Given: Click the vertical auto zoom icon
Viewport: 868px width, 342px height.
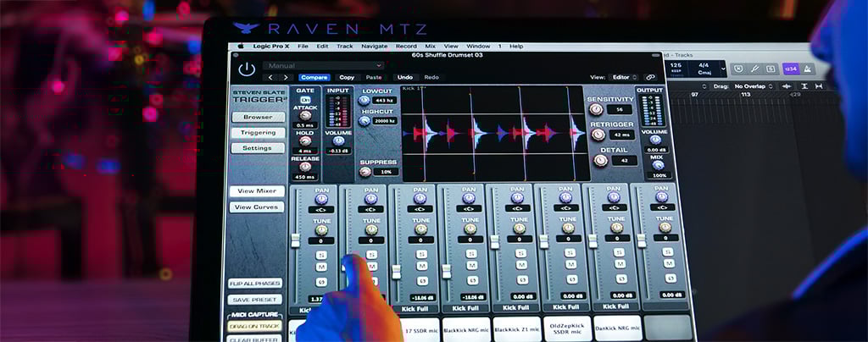Looking at the screenshot, I should click(x=804, y=86).
